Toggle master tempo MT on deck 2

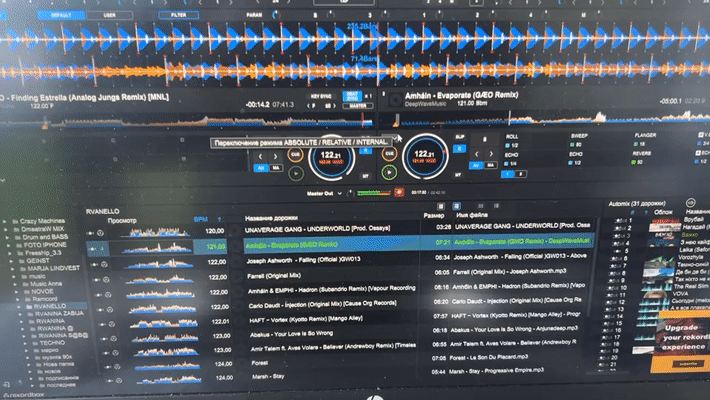[x=458, y=175]
